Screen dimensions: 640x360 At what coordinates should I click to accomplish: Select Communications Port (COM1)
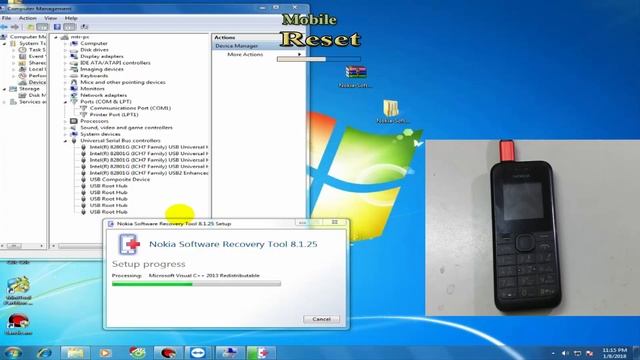tap(130, 108)
